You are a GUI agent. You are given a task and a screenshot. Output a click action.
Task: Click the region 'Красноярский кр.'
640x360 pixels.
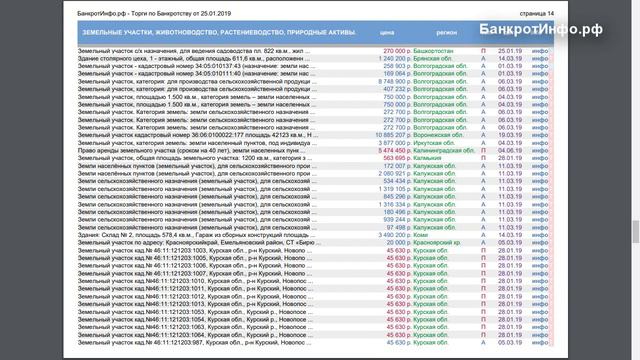coord(437,243)
